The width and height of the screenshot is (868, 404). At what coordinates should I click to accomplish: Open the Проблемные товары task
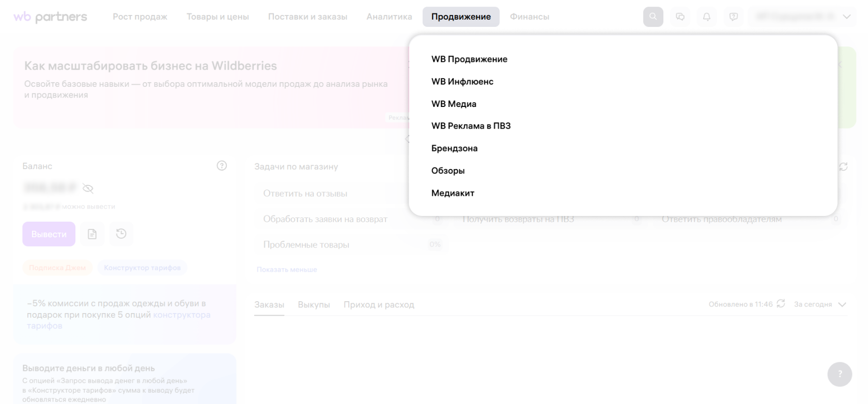tap(351, 245)
